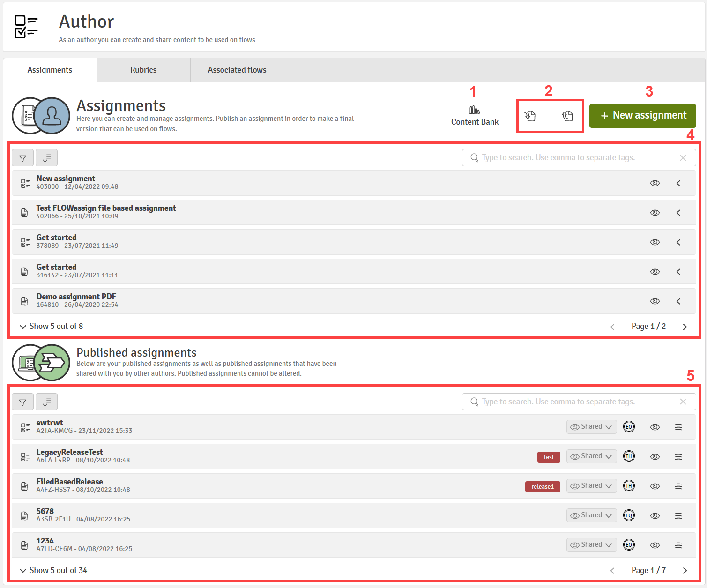Image resolution: width=707 pixels, height=588 pixels.
Task: Preview the 5678 published assignment
Action: (655, 516)
